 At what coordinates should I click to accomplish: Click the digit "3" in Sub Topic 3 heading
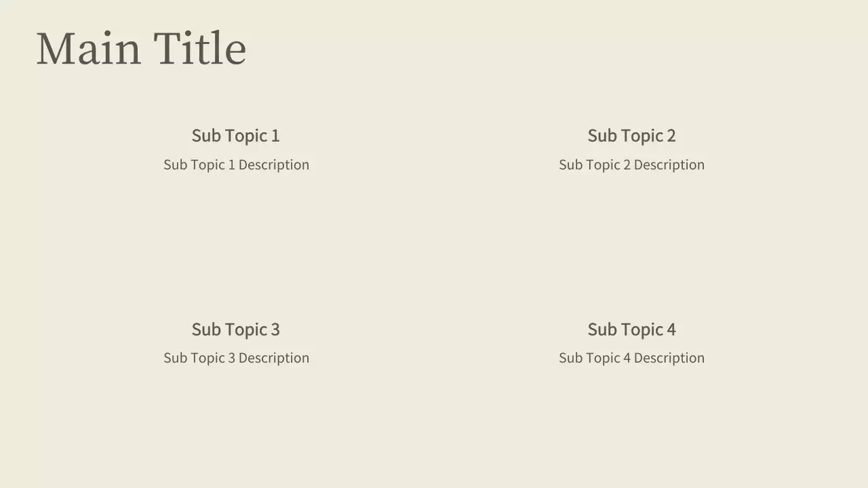pos(275,329)
